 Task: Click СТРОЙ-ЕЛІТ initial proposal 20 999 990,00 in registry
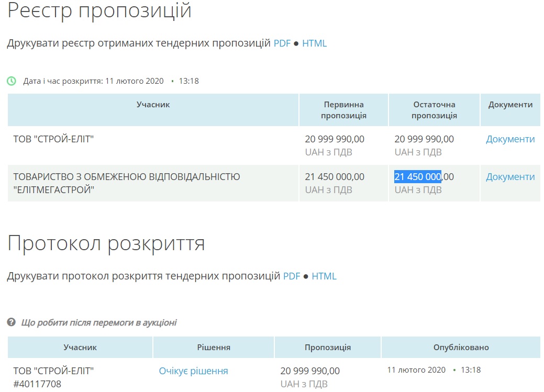[x=335, y=139]
